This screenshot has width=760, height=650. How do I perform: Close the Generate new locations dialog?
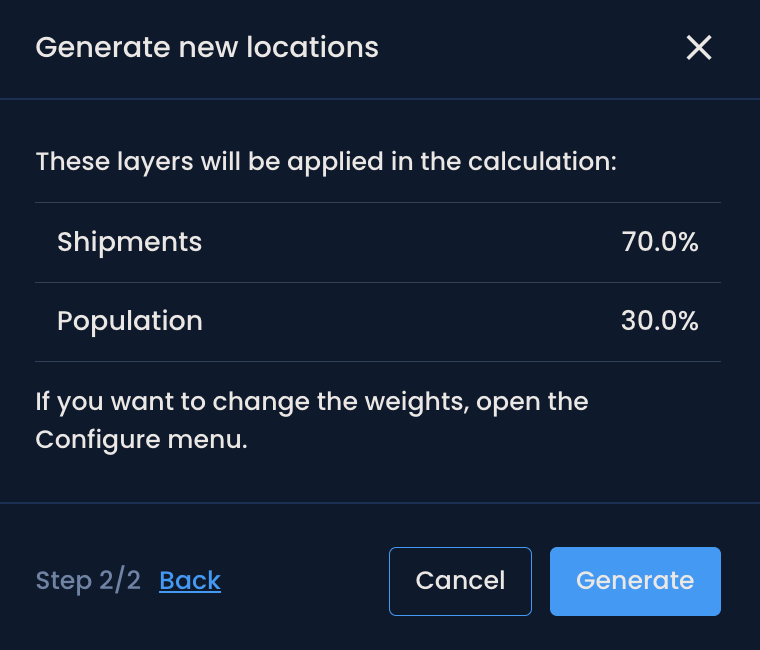(698, 48)
